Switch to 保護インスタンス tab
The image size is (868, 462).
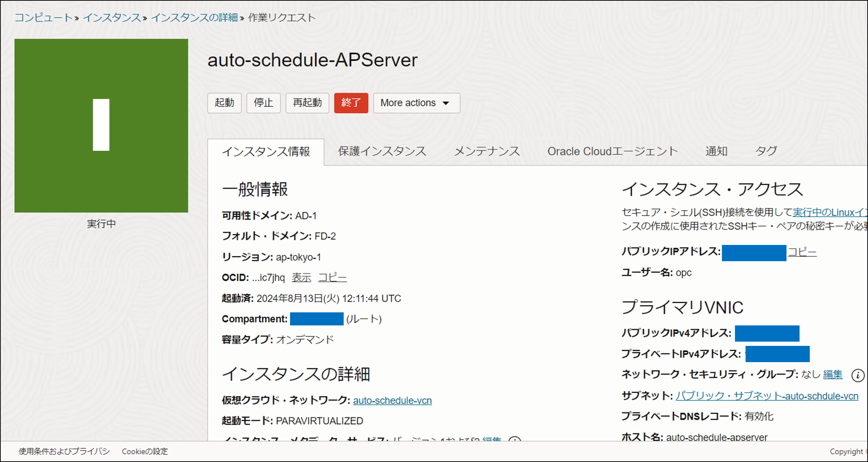[382, 151]
